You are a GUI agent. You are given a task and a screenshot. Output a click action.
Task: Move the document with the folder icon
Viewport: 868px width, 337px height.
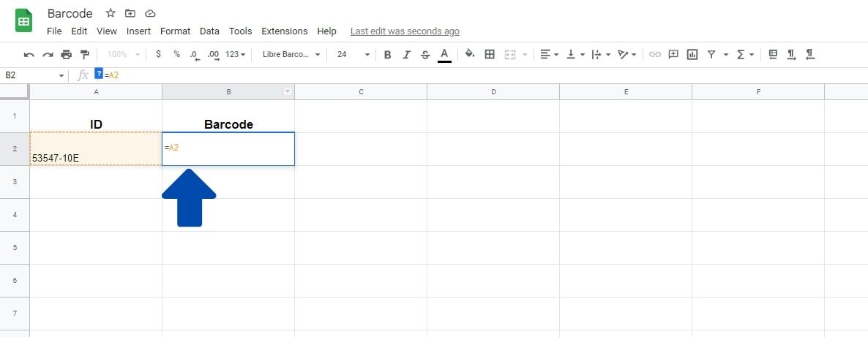point(130,13)
